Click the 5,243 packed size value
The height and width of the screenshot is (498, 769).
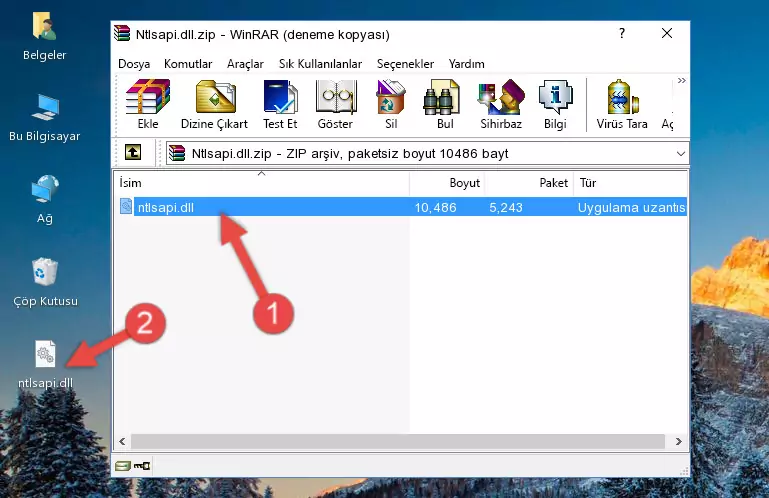(506, 208)
